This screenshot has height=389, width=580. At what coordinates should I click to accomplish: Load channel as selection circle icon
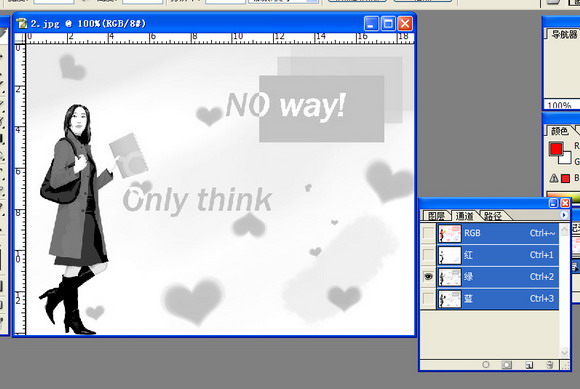pyautogui.click(x=486, y=365)
